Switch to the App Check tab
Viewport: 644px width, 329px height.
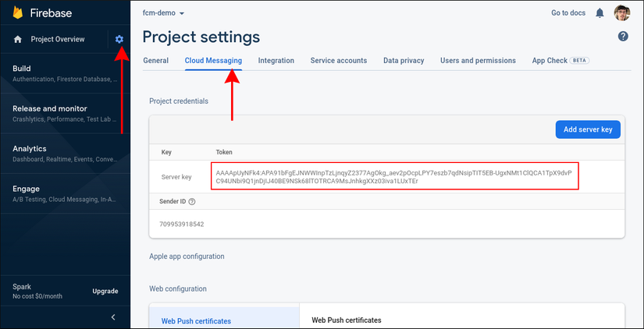[560, 60]
